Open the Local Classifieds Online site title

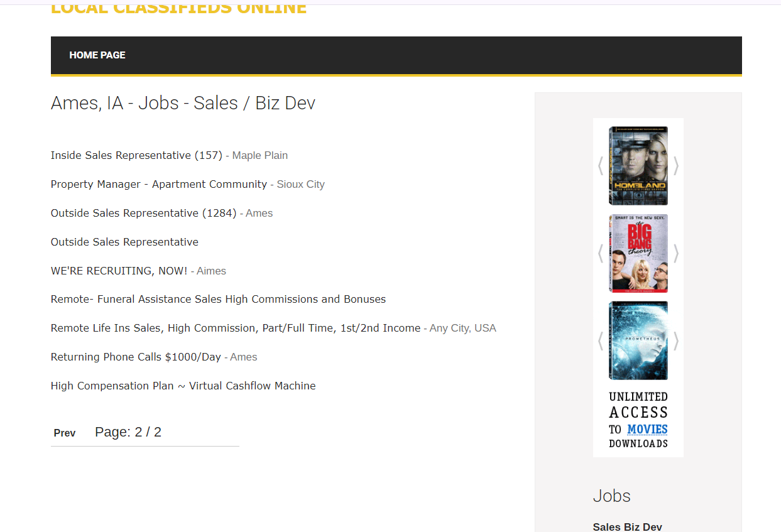click(x=179, y=8)
